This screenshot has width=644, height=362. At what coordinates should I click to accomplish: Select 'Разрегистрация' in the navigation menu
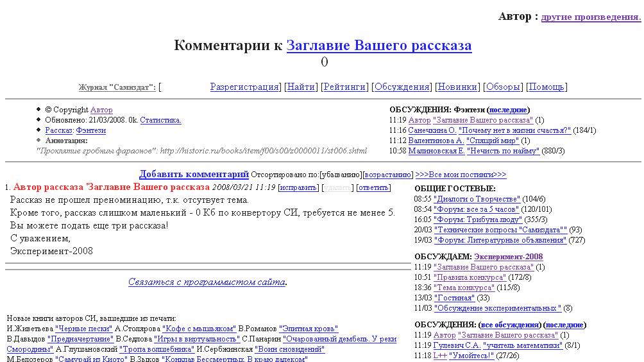pos(244,87)
